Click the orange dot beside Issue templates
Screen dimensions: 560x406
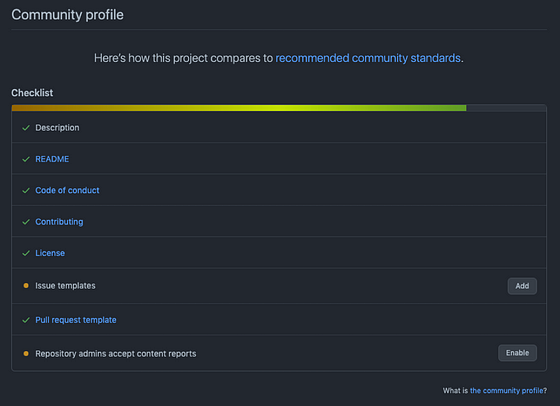(x=26, y=286)
